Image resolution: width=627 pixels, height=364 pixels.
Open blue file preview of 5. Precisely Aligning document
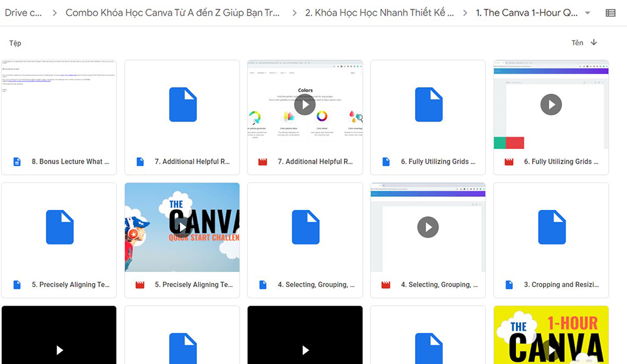(x=60, y=227)
